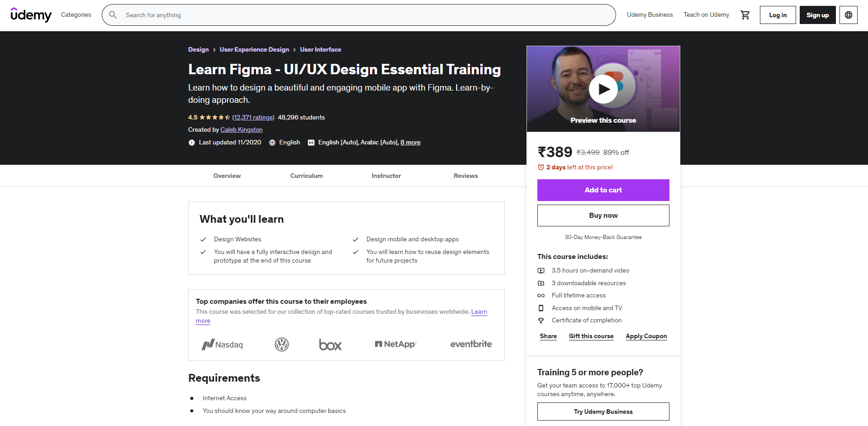Switch to the Overview tab
Image resolution: width=868 pixels, height=426 pixels.
click(x=227, y=176)
